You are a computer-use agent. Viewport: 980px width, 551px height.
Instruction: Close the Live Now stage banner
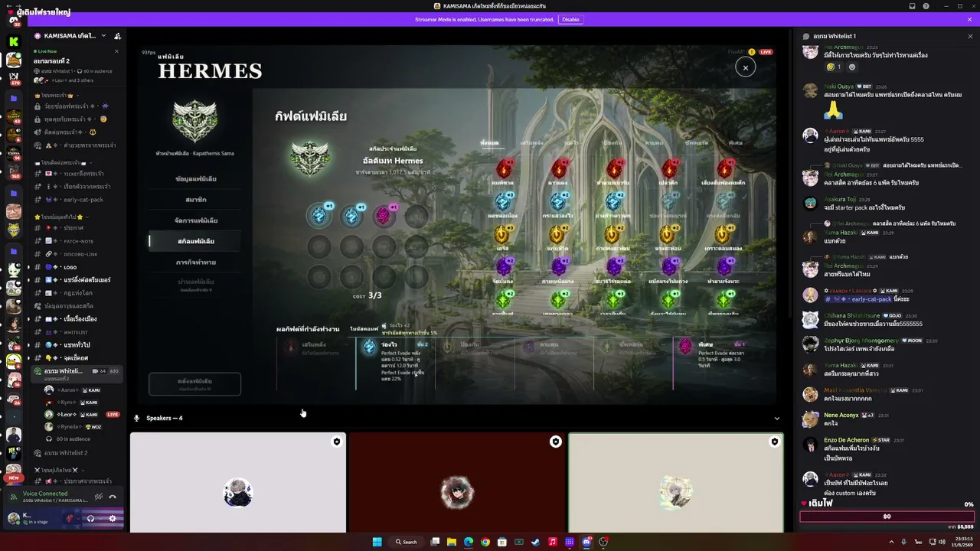[x=116, y=51]
